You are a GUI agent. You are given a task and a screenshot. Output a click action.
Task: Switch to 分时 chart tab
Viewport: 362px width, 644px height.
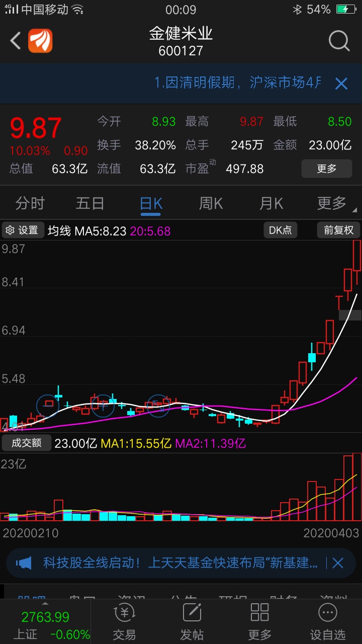tap(30, 203)
